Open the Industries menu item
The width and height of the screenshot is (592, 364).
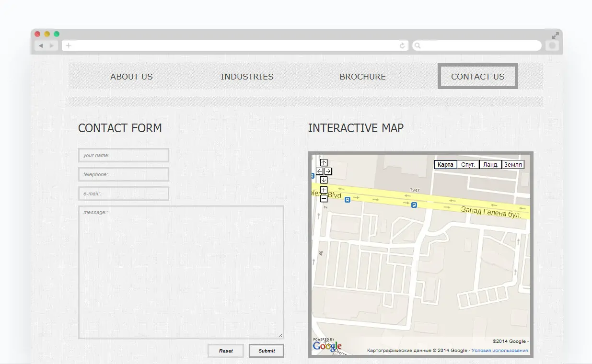pyautogui.click(x=247, y=77)
